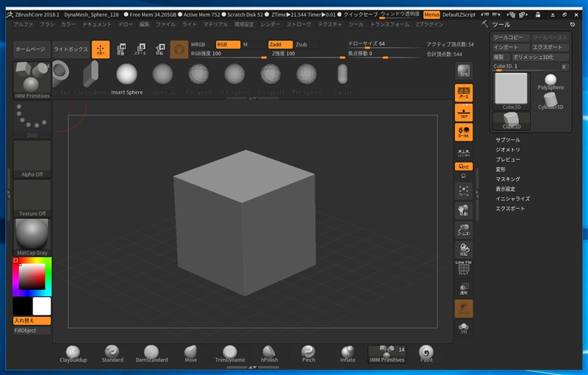588x375 pixels.
Task: Click the Gizmo 3D sphere icon
Action: point(179,49)
